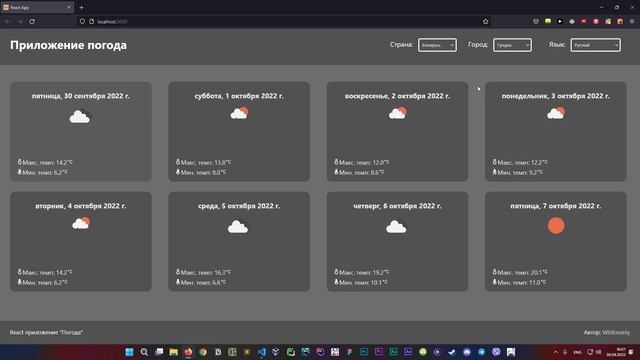Open the Firefox hamburger application menu
This screenshot has height=360, width=640.
click(632, 21)
